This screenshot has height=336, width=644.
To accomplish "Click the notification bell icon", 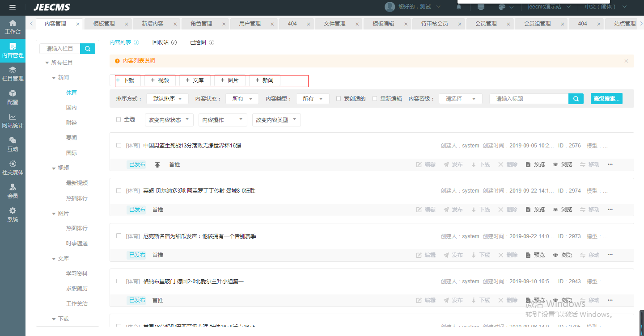I will click(x=459, y=7).
